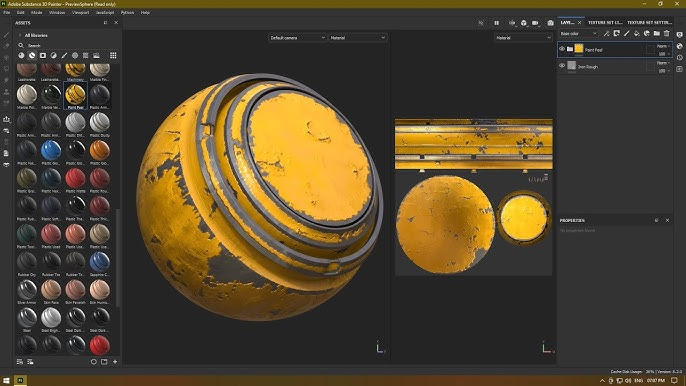Open the Help menu
686x386 pixels.
pyautogui.click(x=145, y=13)
